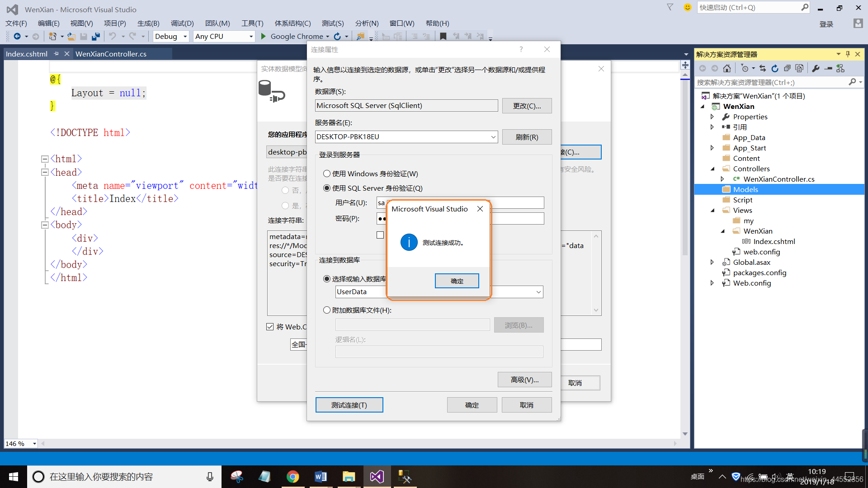Click the save all toolbar icon
Image resolution: width=868 pixels, height=488 pixels.
click(96, 36)
